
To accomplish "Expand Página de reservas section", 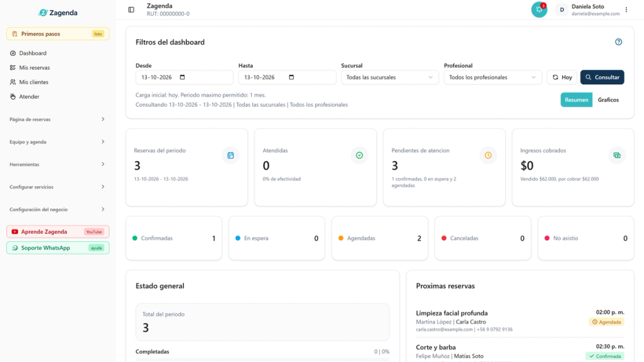I will tap(57, 119).
